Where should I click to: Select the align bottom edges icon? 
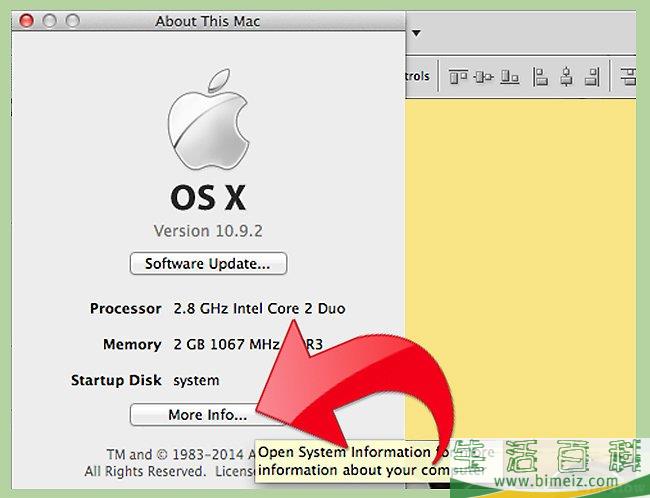coord(509,77)
